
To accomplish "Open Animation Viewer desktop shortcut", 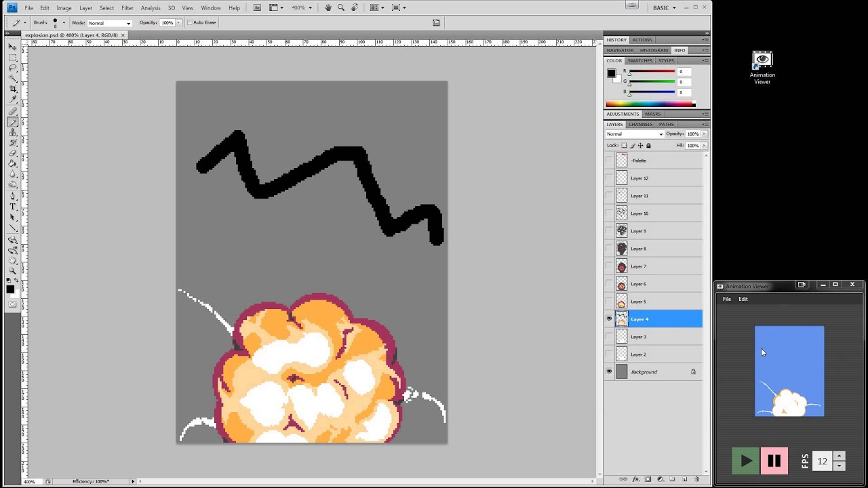I will click(x=762, y=68).
